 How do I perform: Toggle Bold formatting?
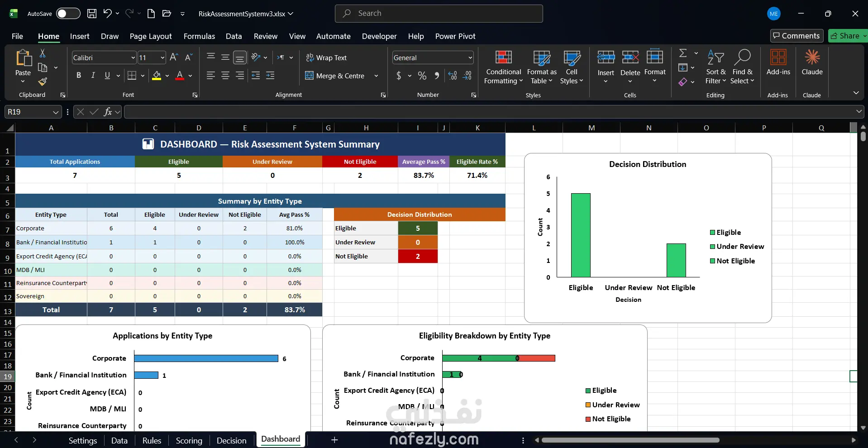point(79,76)
